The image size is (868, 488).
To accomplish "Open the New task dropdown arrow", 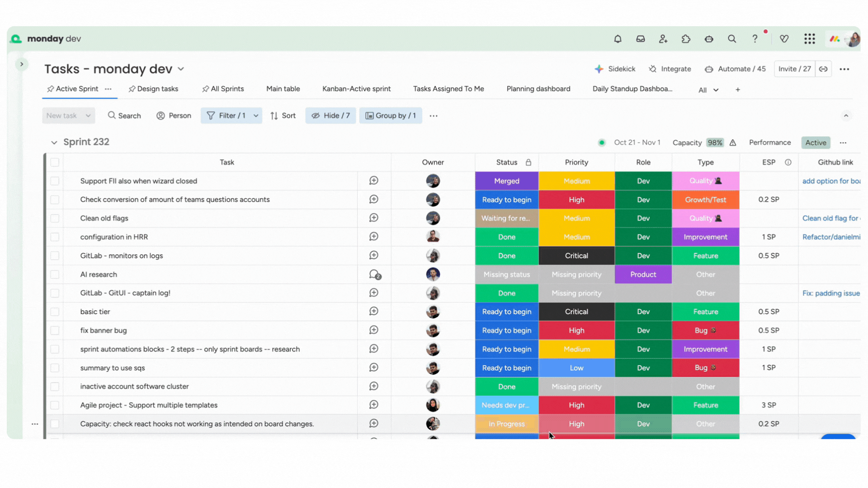I will (88, 116).
